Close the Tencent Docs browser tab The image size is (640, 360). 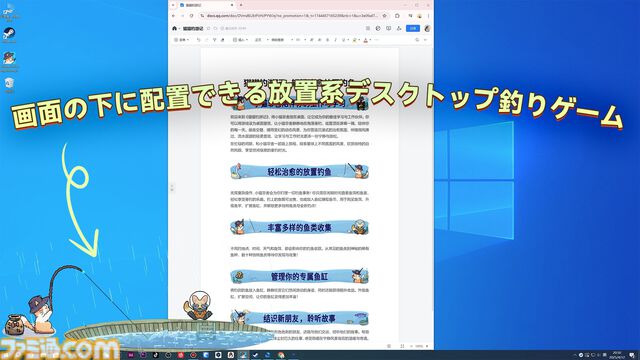tap(232, 5)
